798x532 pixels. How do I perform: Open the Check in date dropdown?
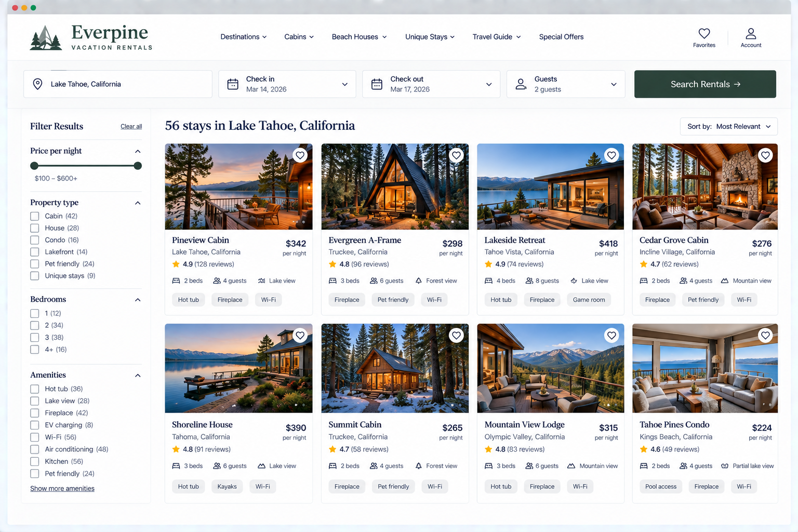point(287,84)
